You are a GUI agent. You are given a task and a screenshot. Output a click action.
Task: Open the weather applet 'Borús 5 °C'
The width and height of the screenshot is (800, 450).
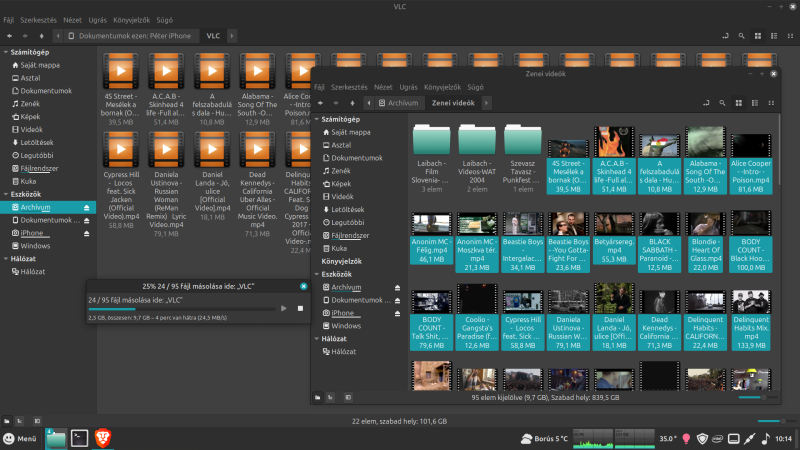(544, 438)
